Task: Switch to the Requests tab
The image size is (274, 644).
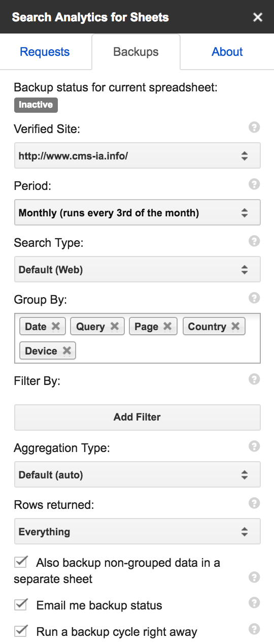Action: 45,52
